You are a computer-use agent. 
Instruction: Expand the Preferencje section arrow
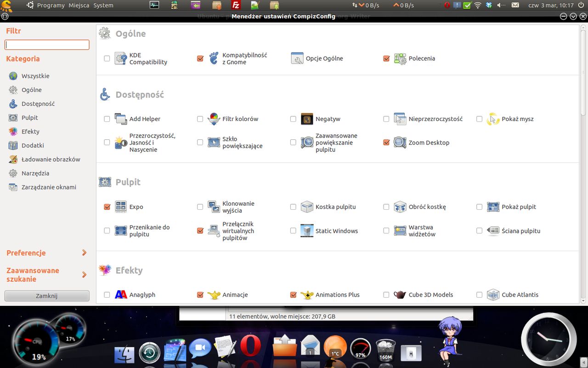(x=84, y=253)
